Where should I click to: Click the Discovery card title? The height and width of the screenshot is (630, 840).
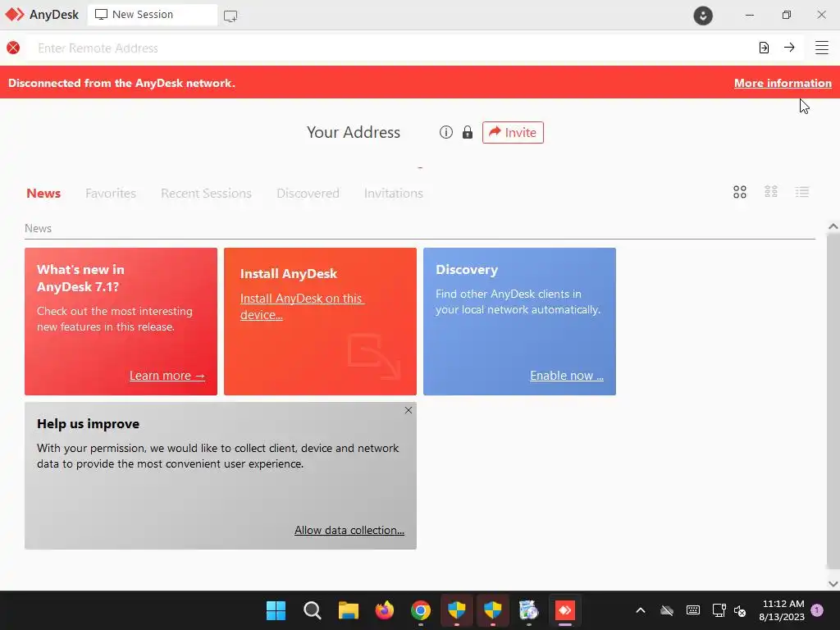pos(467,269)
